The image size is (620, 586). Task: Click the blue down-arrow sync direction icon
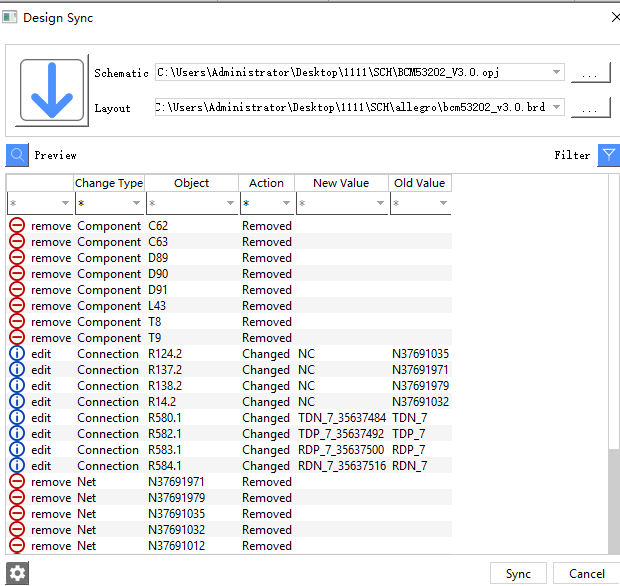(52, 90)
